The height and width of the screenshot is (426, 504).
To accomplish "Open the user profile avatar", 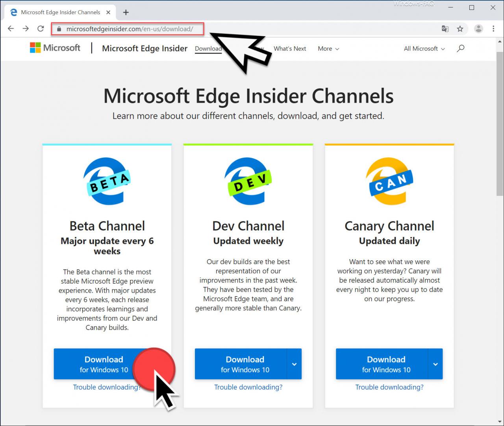I will point(478,29).
